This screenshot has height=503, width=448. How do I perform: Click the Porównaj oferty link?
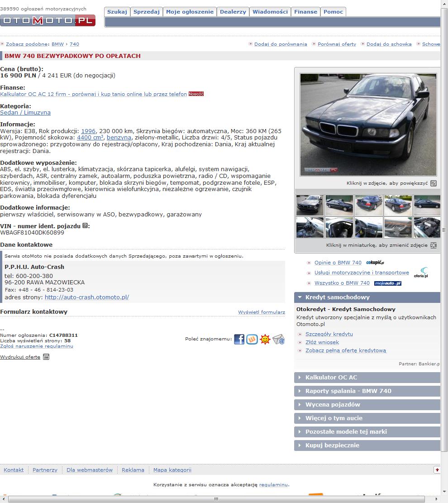[x=337, y=44]
